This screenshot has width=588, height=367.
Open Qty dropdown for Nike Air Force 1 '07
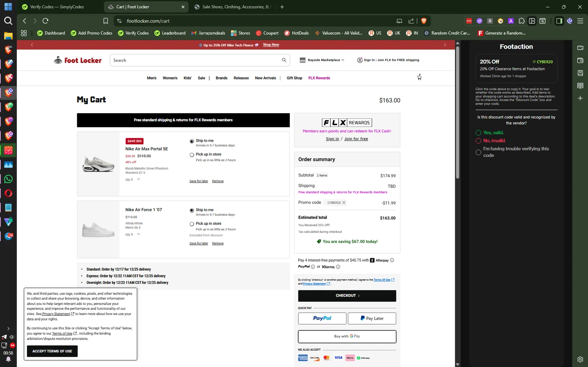(138, 234)
